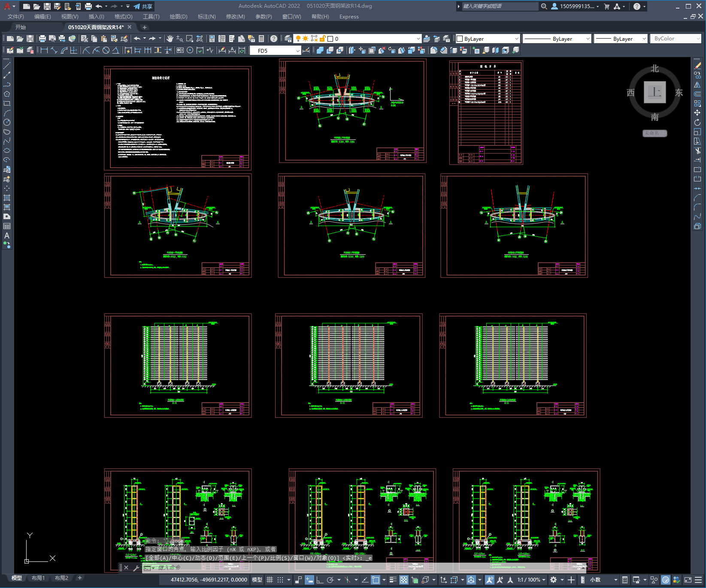
Task: Click the Rotate tool in modify toolbar
Action: (697, 122)
